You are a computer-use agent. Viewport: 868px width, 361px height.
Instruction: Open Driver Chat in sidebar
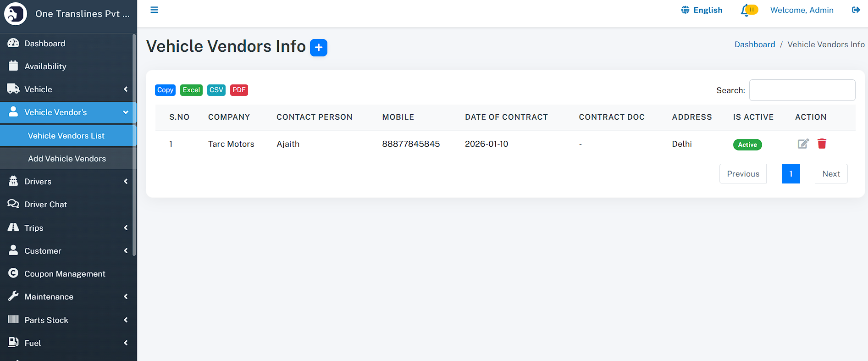[x=45, y=205]
